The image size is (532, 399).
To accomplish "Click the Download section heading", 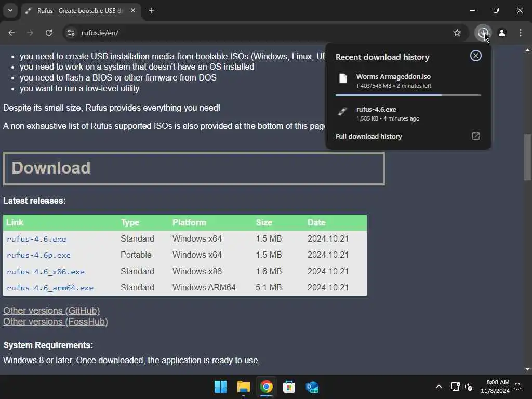I will click(x=51, y=168).
